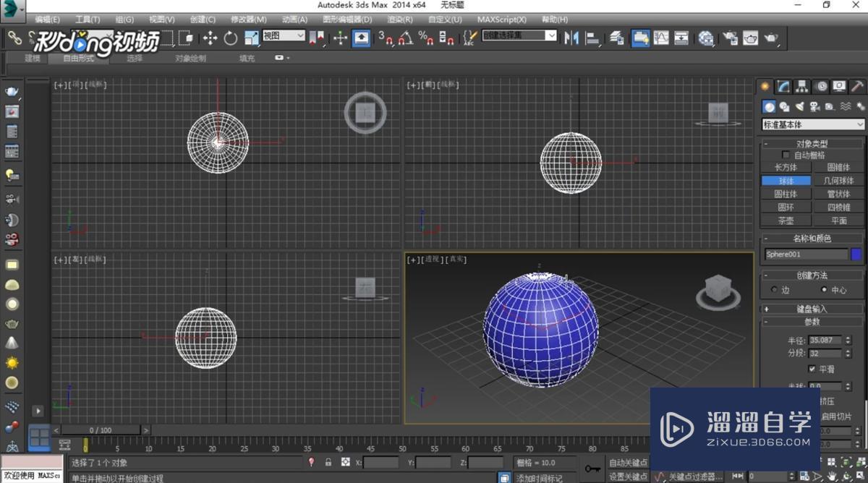Select the 边 creation method radio button

[773, 288]
